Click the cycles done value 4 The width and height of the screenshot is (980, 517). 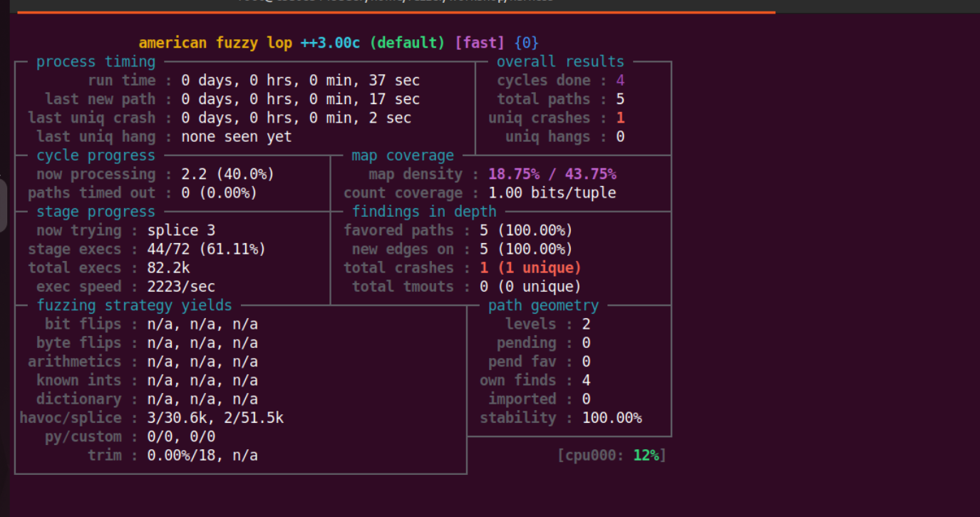[x=620, y=81]
